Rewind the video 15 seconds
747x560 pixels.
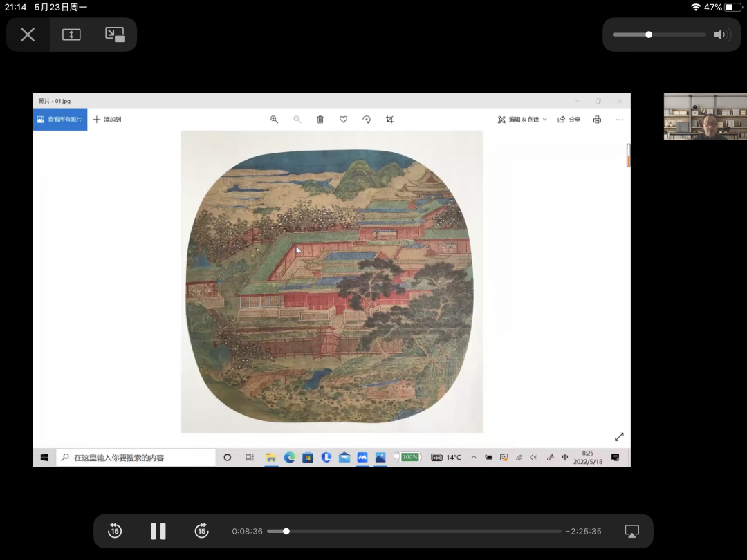point(115,530)
